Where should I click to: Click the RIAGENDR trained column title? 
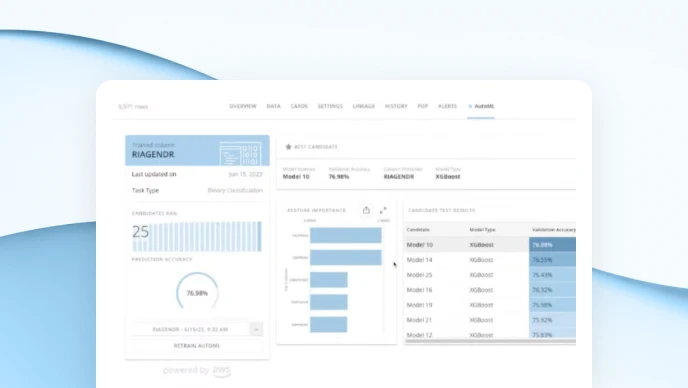tap(153, 154)
